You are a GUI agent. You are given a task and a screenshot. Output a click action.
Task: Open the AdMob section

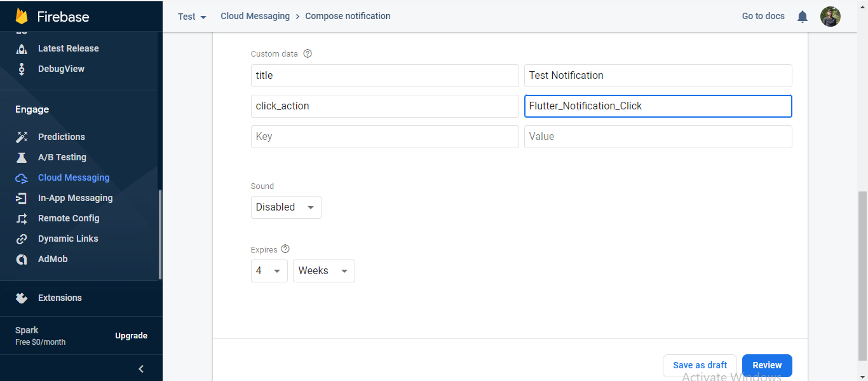pyautogui.click(x=52, y=259)
